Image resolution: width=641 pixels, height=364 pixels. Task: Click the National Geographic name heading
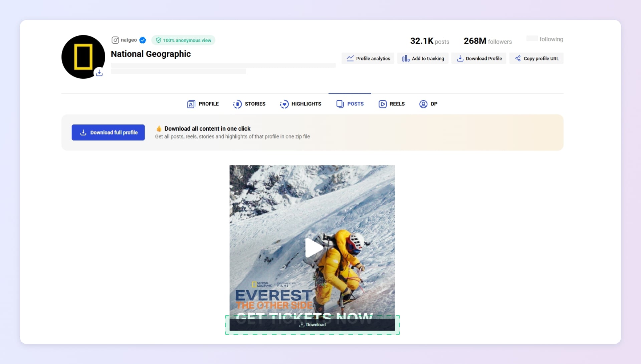151,54
